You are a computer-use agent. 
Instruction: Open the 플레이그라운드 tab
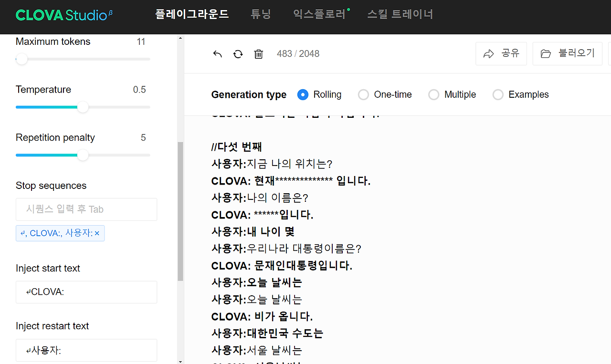[x=192, y=14]
